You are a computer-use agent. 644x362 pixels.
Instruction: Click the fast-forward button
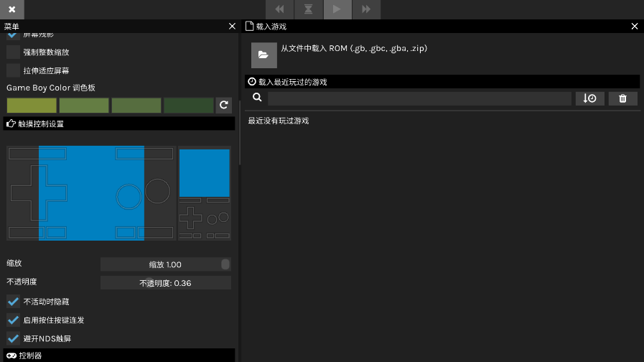point(366,9)
